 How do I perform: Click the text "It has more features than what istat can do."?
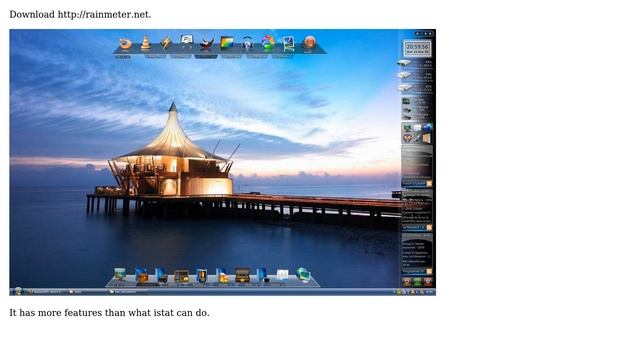[109, 313]
